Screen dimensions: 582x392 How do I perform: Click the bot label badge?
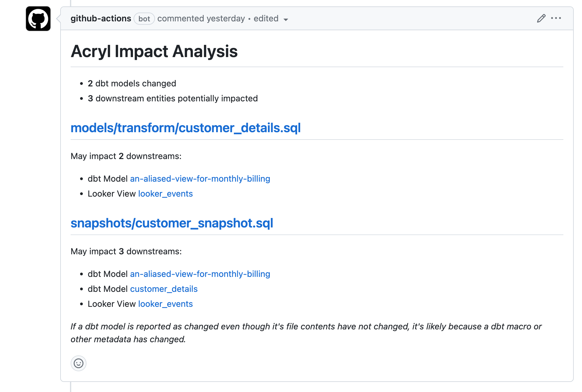(x=144, y=19)
